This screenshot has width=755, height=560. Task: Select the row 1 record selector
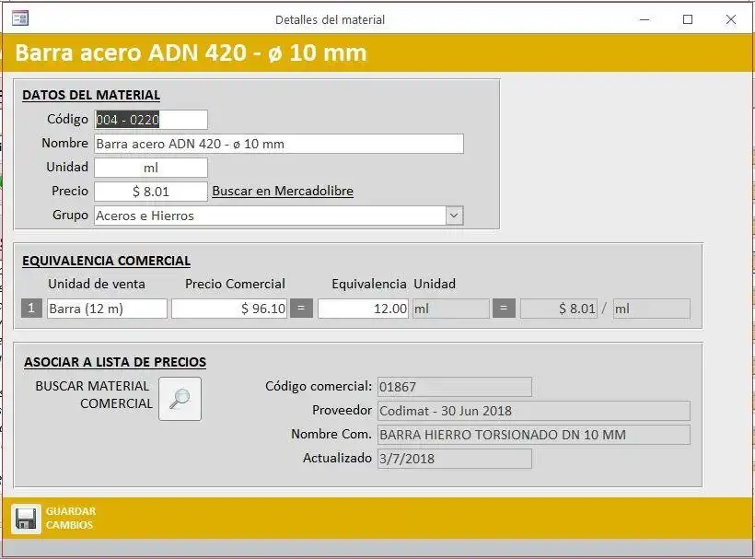tap(31, 309)
